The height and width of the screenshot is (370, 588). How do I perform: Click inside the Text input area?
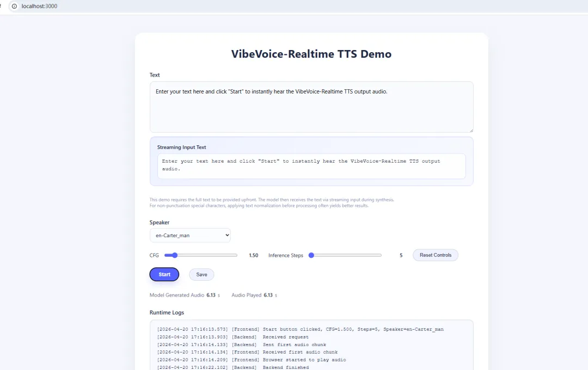point(311,107)
